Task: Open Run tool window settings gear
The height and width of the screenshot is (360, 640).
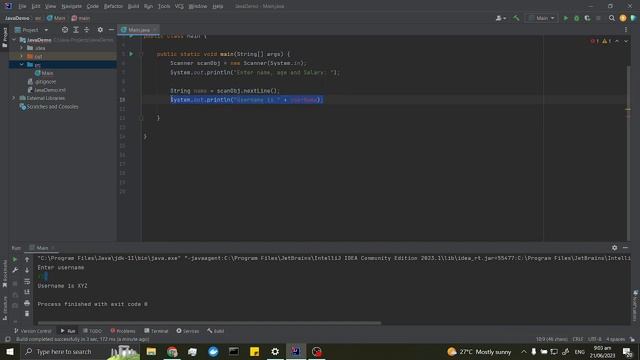Action: coord(614,247)
